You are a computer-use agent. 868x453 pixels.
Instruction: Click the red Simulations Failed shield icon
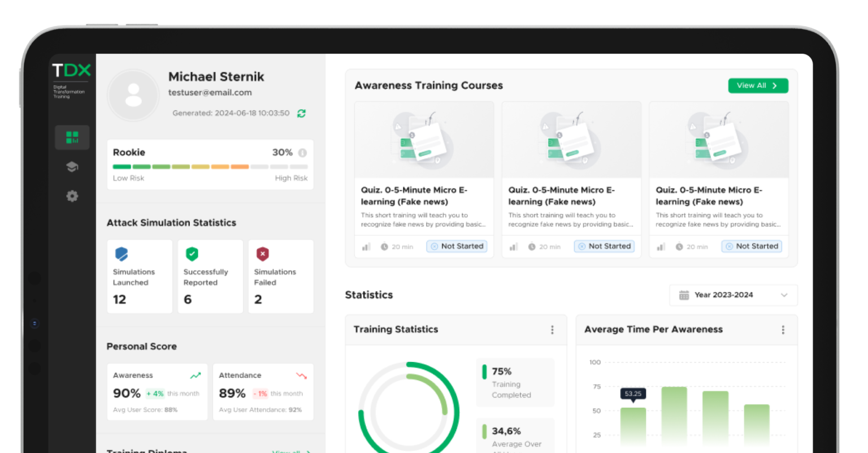click(x=262, y=254)
